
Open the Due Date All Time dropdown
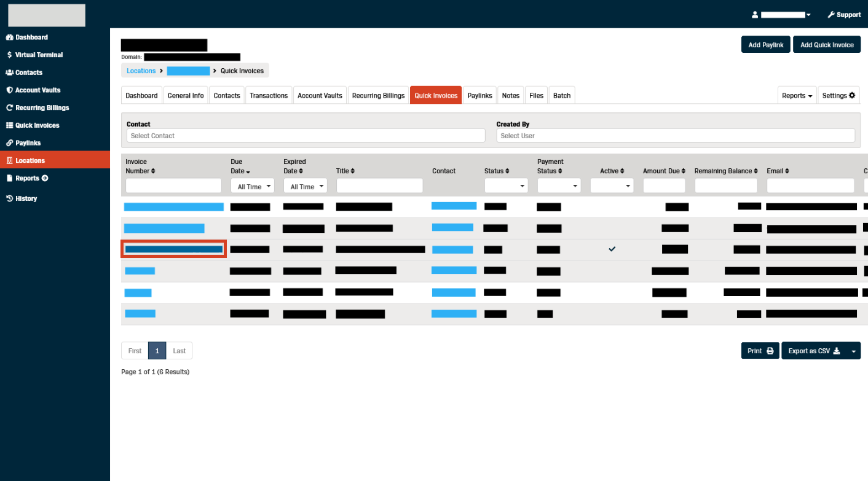coord(252,186)
